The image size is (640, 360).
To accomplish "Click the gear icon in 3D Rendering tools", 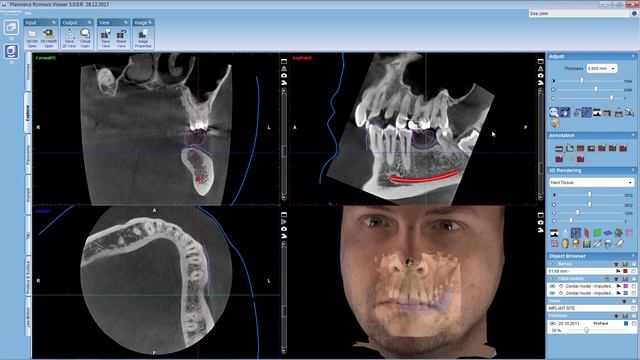I will [x=618, y=233].
